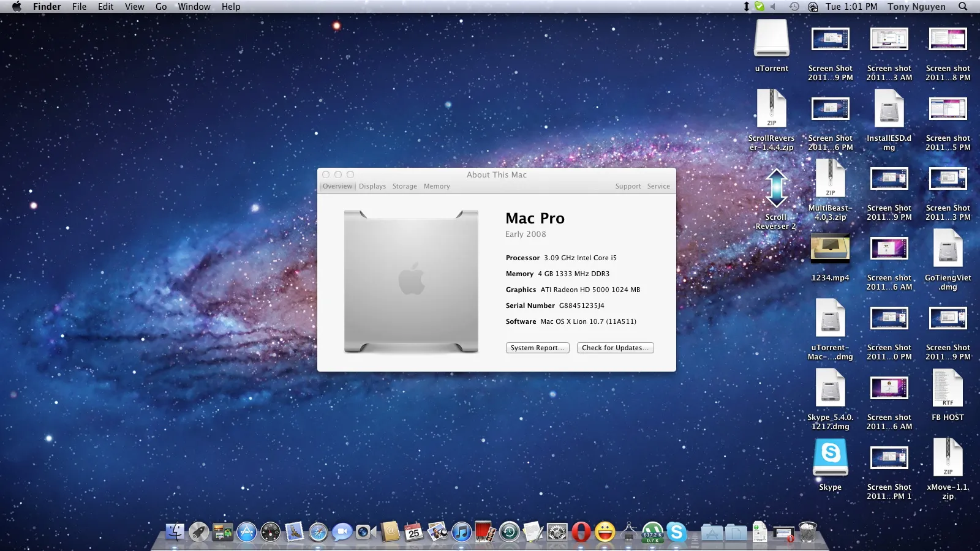
Task: Launch Skype from the Dock
Action: (676, 533)
